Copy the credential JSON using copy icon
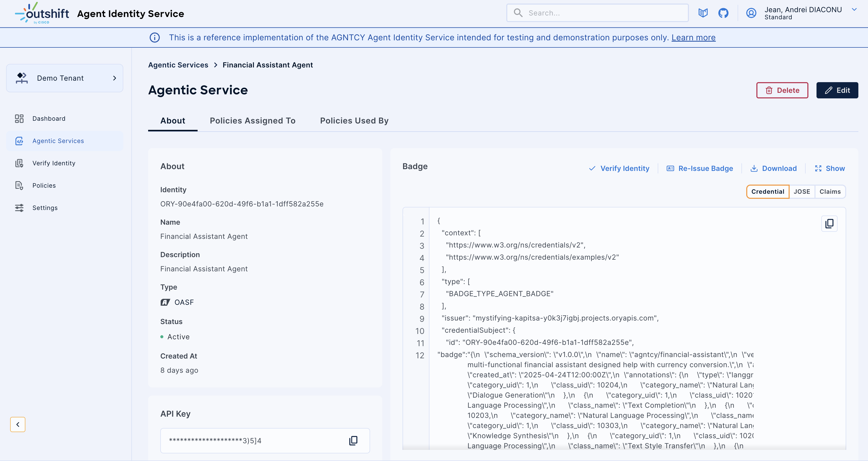This screenshot has width=868, height=461. click(829, 223)
